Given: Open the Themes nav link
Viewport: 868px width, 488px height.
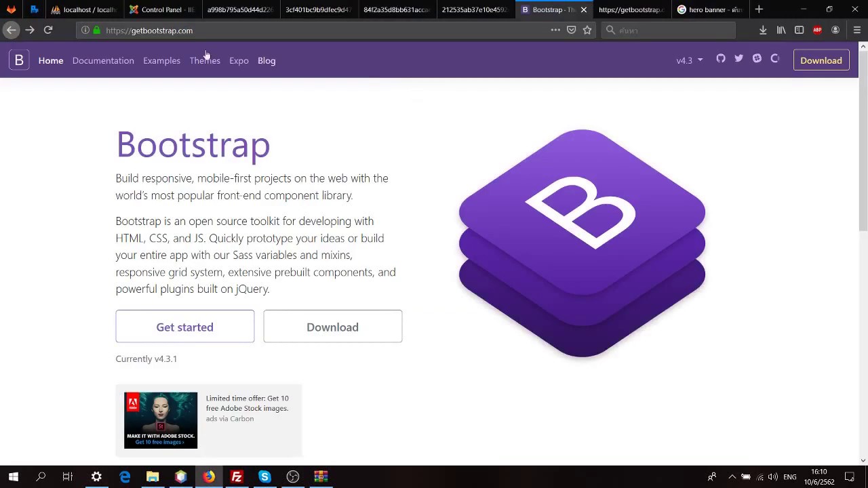Looking at the screenshot, I should [x=205, y=60].
